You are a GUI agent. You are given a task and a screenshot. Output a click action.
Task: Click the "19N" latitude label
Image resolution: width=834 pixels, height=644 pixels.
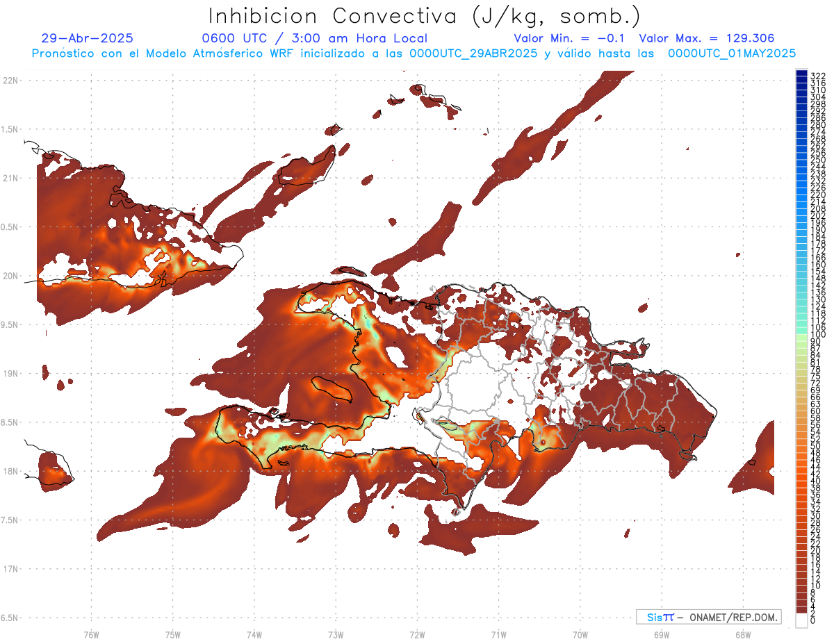click(x=10, y=374)
